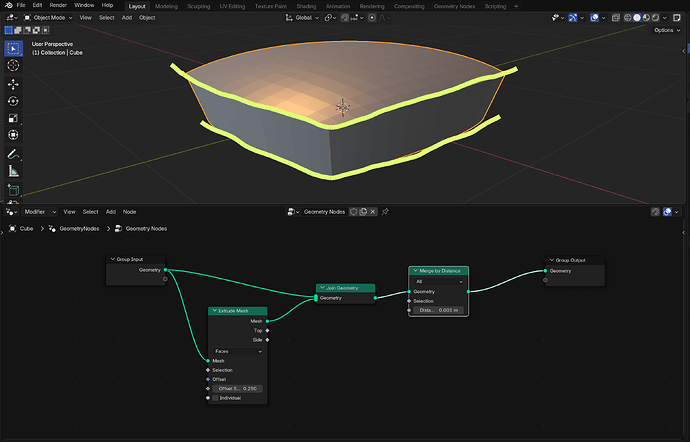Open the 3D viewport editor type selector
The image size is (690, 442).
11,18
